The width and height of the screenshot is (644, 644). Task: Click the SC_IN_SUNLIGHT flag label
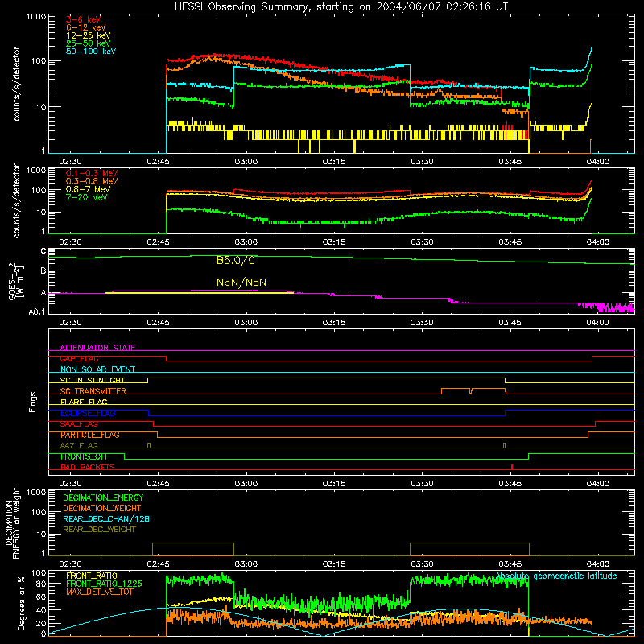(x=93, y=380)
